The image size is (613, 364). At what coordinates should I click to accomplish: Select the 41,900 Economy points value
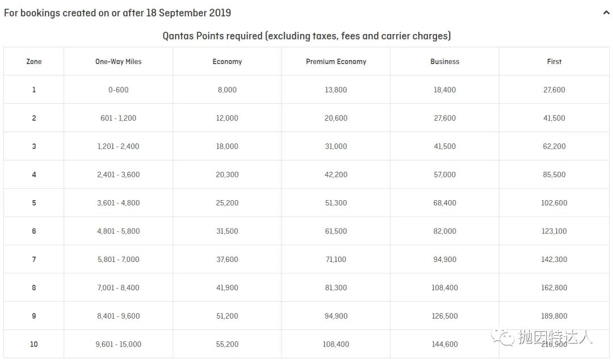click(227, 287)
